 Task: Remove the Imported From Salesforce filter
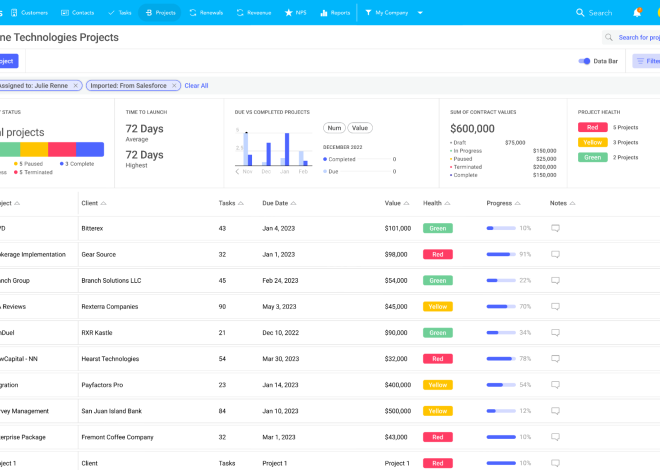pyautogui.click(x=174, y=85)
